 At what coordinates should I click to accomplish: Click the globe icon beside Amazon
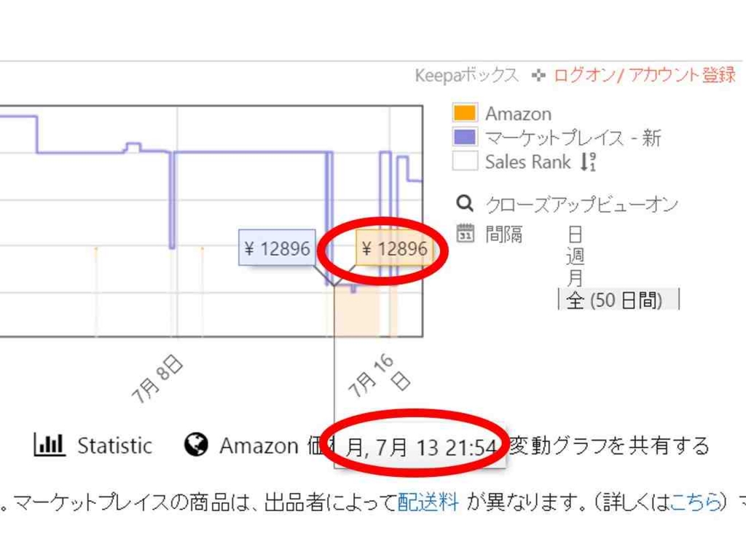[195, 445]
